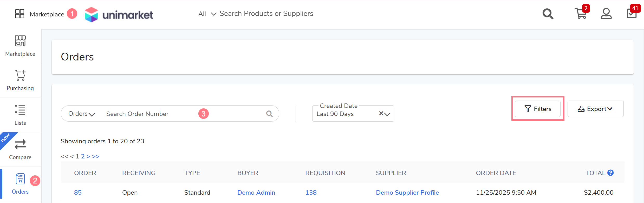This screenshot has width=644, height=203.
Task: Expand the All category dropdown
Action: (207, 14)
